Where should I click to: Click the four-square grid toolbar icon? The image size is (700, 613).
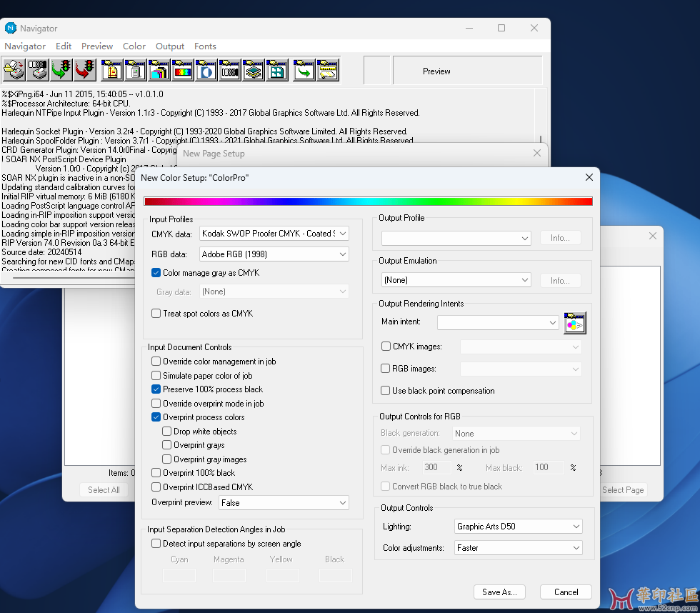(277, 69)
